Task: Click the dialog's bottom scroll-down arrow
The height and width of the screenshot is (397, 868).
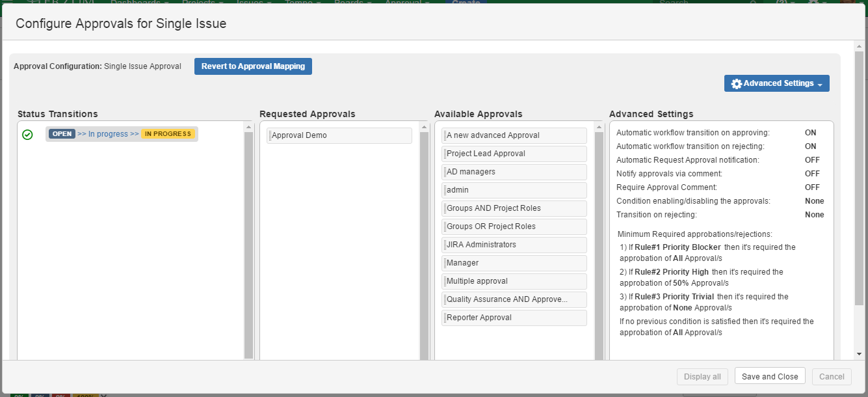Action: [860, 353]
